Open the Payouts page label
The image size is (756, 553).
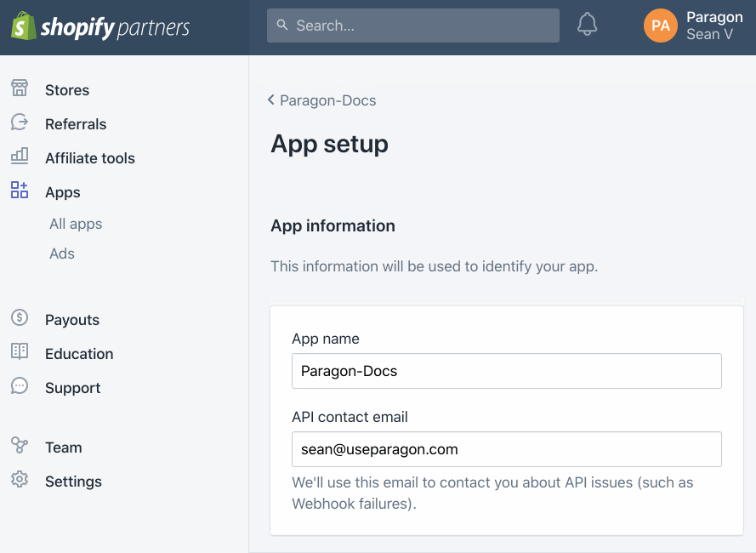(72, 320)
